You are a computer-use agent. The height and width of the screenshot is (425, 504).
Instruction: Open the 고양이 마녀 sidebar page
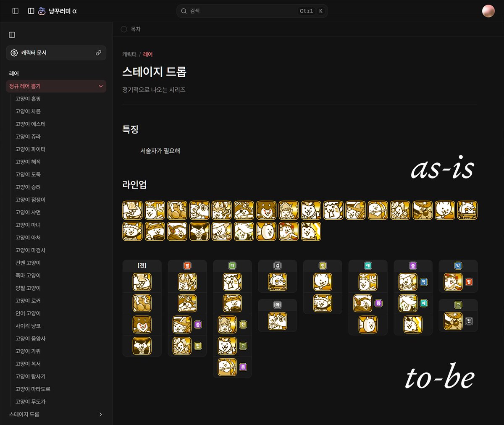[28, 225]
